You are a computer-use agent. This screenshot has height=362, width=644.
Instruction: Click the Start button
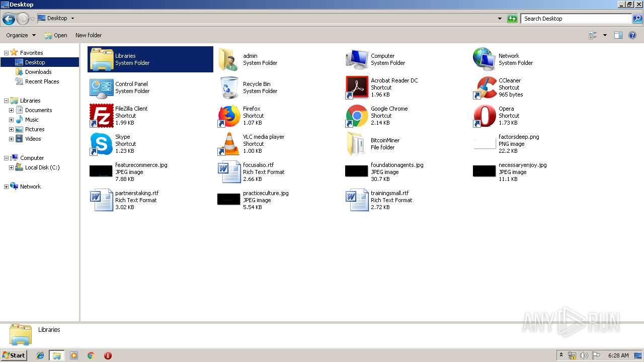pos(14,355)
